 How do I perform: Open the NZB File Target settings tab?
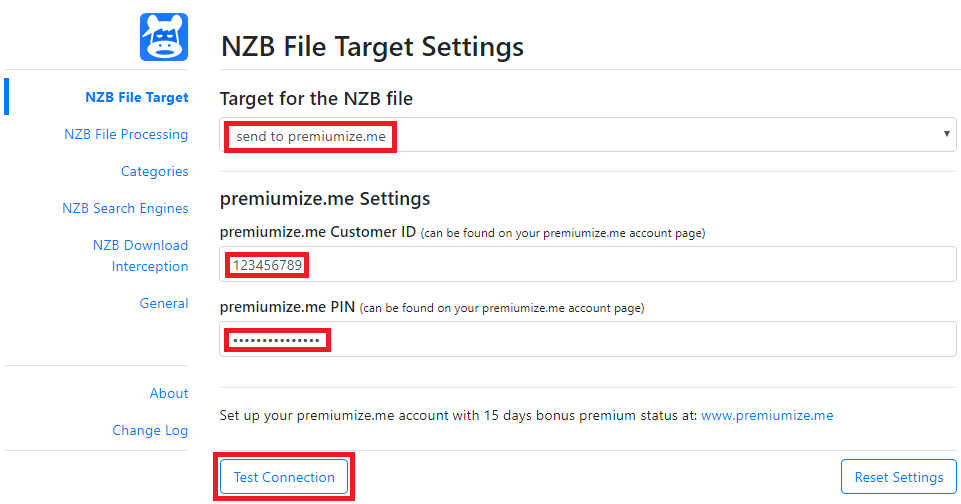137,97
